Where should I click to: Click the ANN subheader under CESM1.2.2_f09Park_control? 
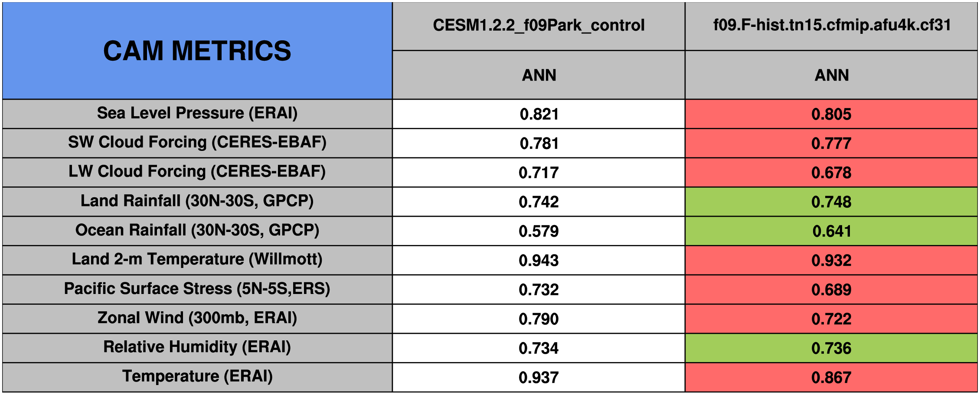539,75
